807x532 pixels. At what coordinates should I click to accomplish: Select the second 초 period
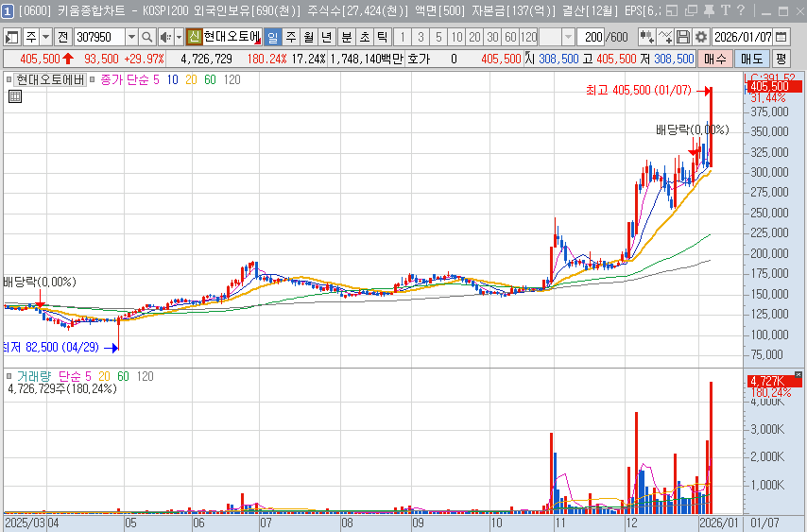click(x=365, y=37)
